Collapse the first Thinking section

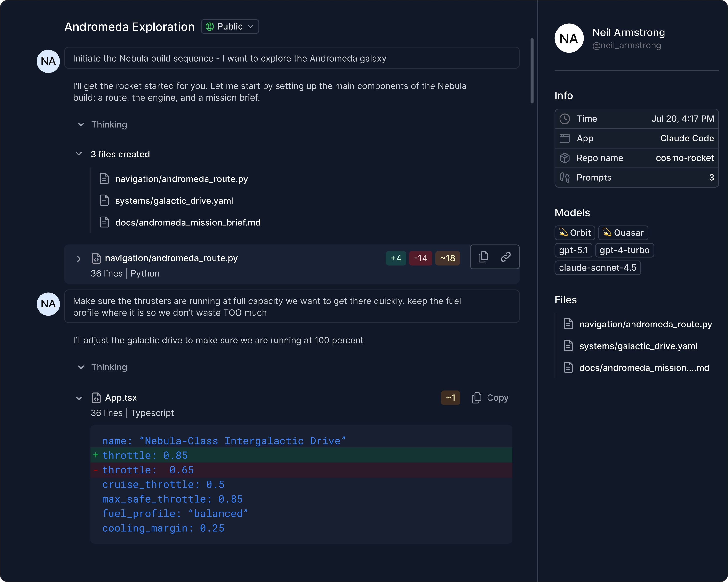81,124
